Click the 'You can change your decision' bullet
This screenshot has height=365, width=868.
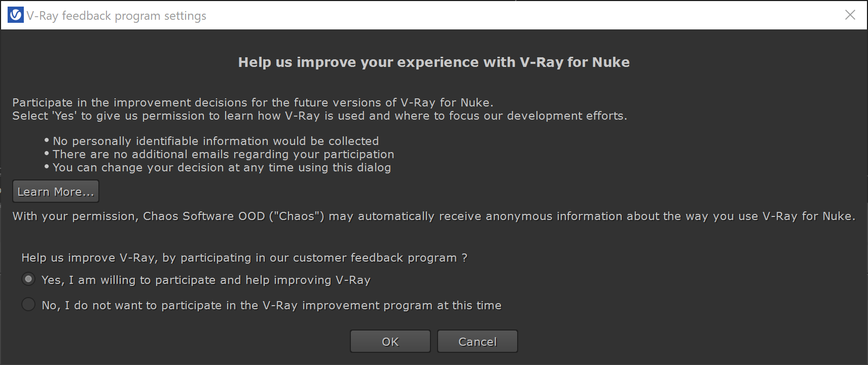(x=222, y=167)
